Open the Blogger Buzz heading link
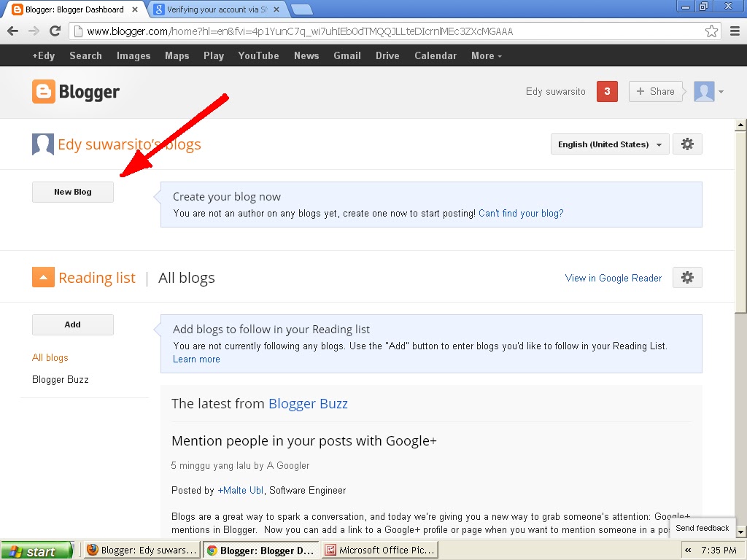747x560 pixels. pyautogui.click(x=309, y=403)
